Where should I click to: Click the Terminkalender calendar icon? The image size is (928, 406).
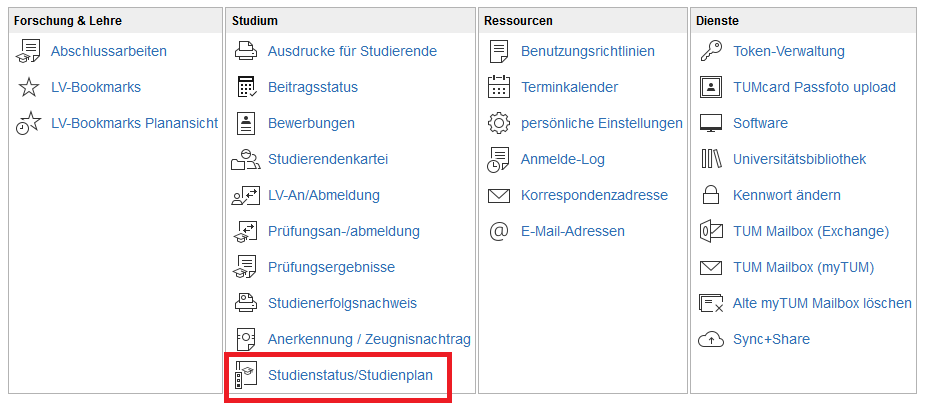pyautogui.click(x=498, y=87)
